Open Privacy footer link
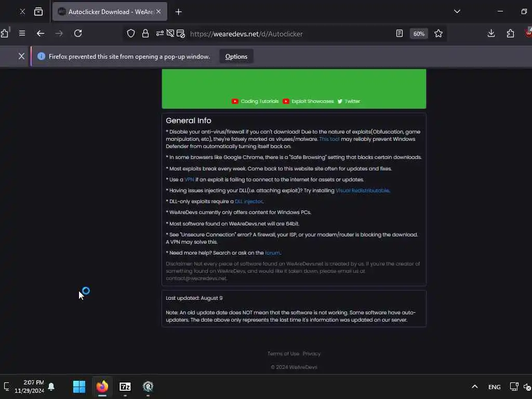Screen dimensions: 532x399 pyautogui.click(x=312, y=353)
